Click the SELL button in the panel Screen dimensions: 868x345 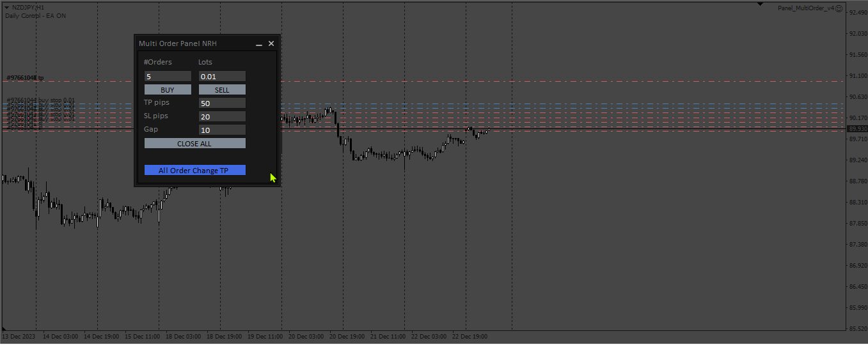[222, 90]
